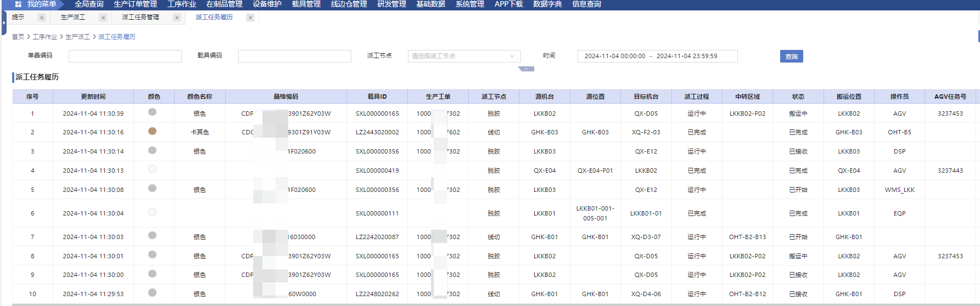
Task: Click the 载具编码 input field
Action: coord(295,56)
